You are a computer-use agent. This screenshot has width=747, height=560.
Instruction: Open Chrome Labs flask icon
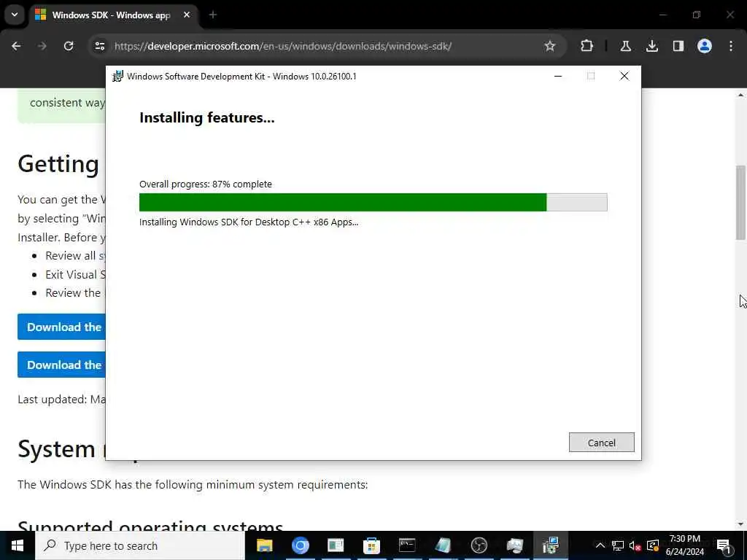[625, 46]
